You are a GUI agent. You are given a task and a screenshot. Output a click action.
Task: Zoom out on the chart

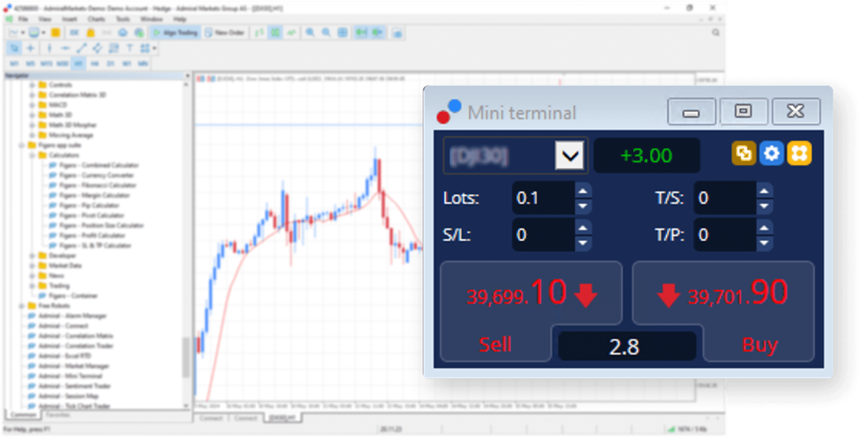[x=326, y=33]
